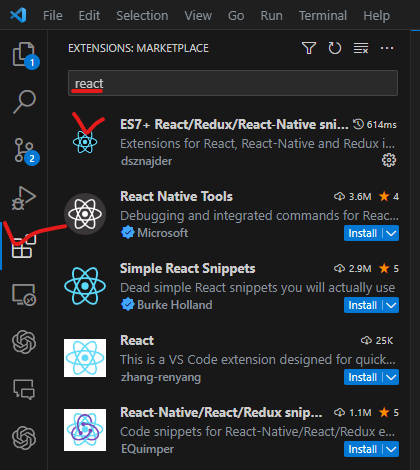The width and height of the screenshot is (420, 470).
Task: Click the 25K download count
Action: (x=377, y=341)
